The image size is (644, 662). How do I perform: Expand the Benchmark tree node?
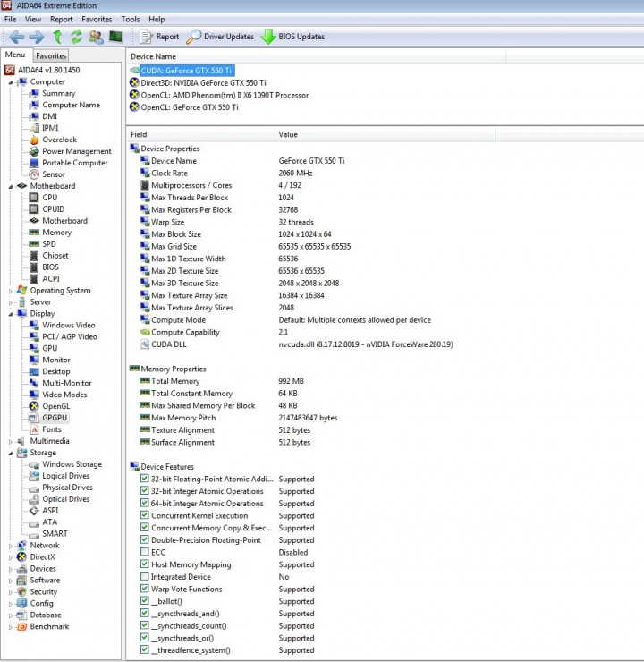pyautogui.click(x=11, y=627)
